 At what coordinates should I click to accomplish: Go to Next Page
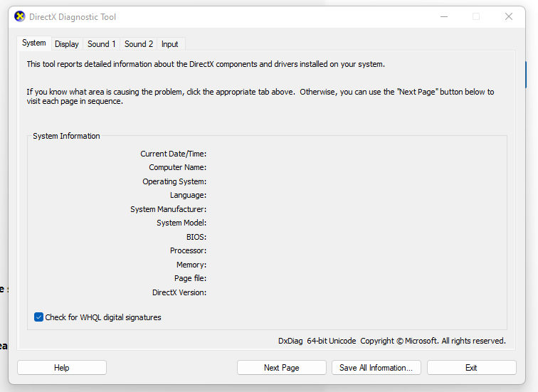[282, 368]
